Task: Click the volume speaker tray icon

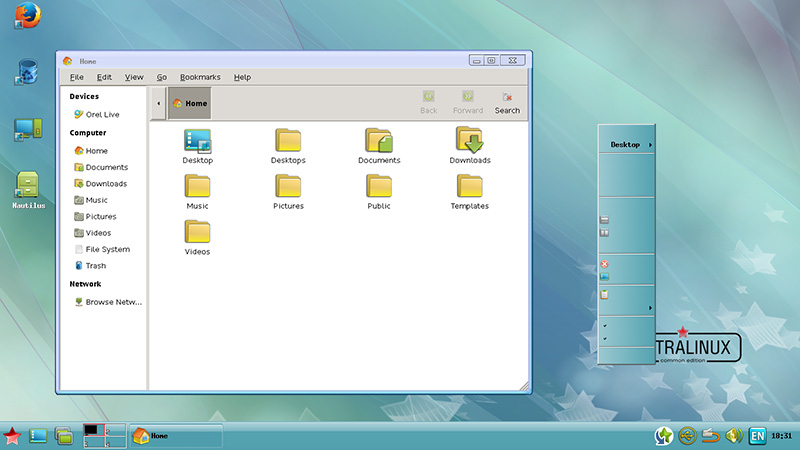Action: pos(736,435)
